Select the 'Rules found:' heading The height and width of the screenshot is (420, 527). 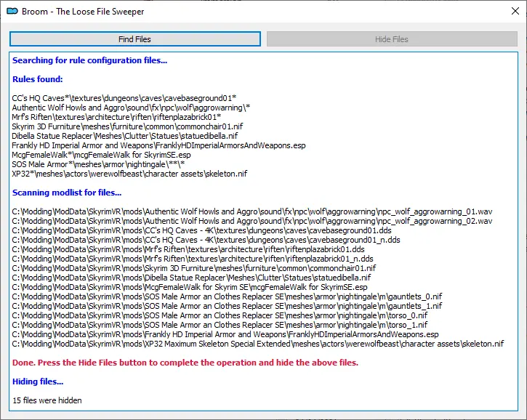pos(37,79)
